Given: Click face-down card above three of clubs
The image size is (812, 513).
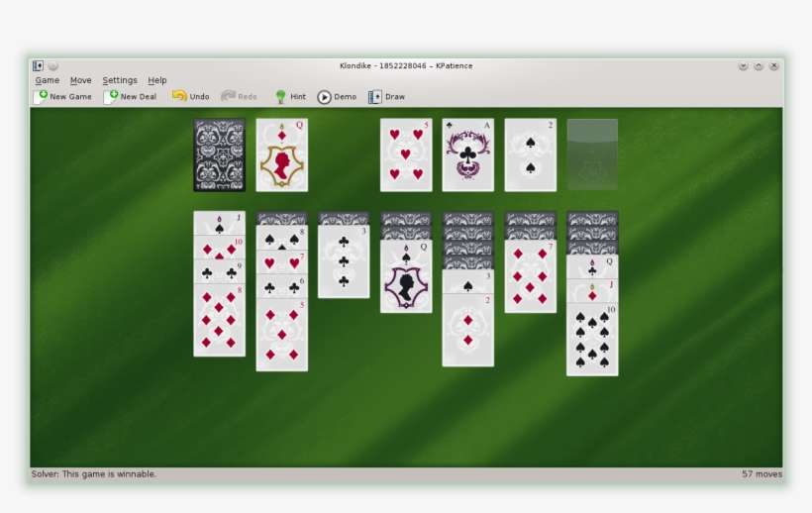Looking at the screenshot, I should tap(344, 219).
